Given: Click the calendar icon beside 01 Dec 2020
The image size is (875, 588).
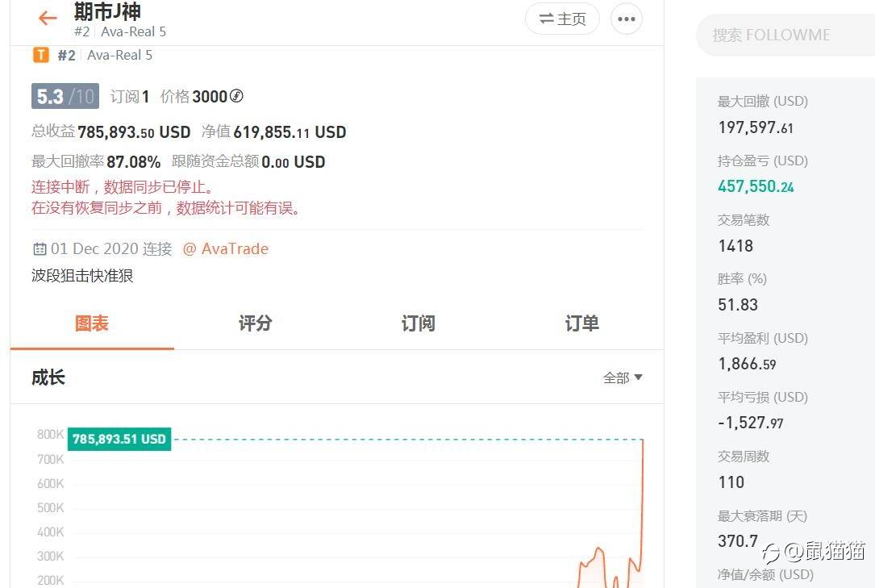Looking at the screenshot, I should pyautogui.click(x=40, y=248).
